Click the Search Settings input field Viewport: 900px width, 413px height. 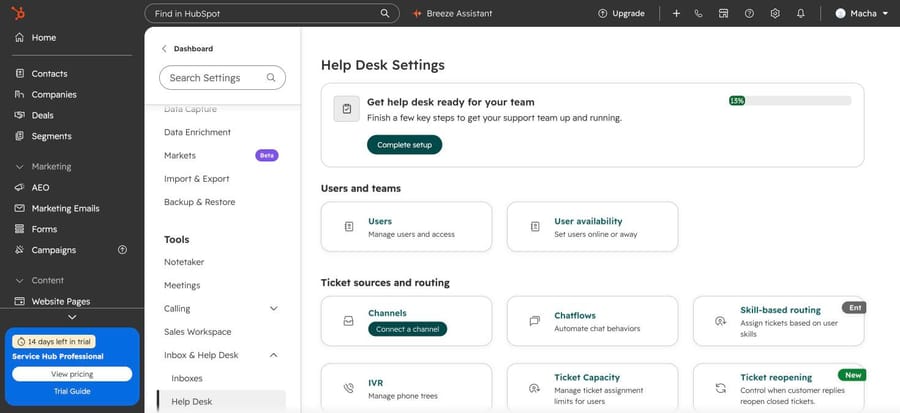222,77
